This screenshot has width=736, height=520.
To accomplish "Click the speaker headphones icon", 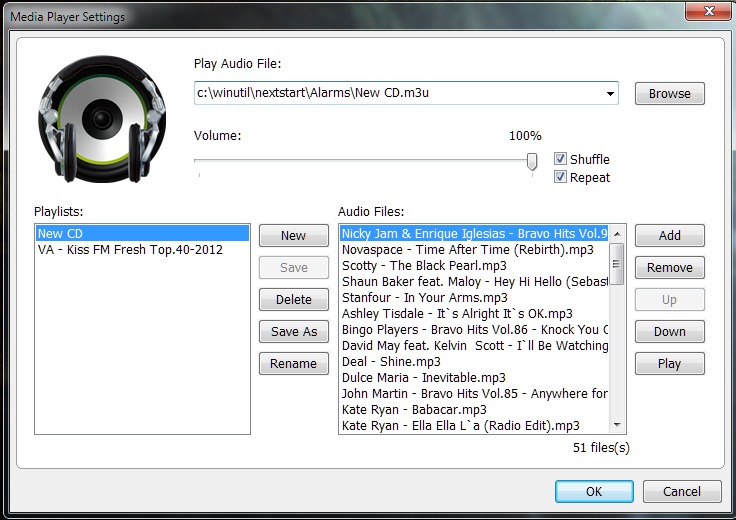I will pyautogui.click(x=102, y=119).
